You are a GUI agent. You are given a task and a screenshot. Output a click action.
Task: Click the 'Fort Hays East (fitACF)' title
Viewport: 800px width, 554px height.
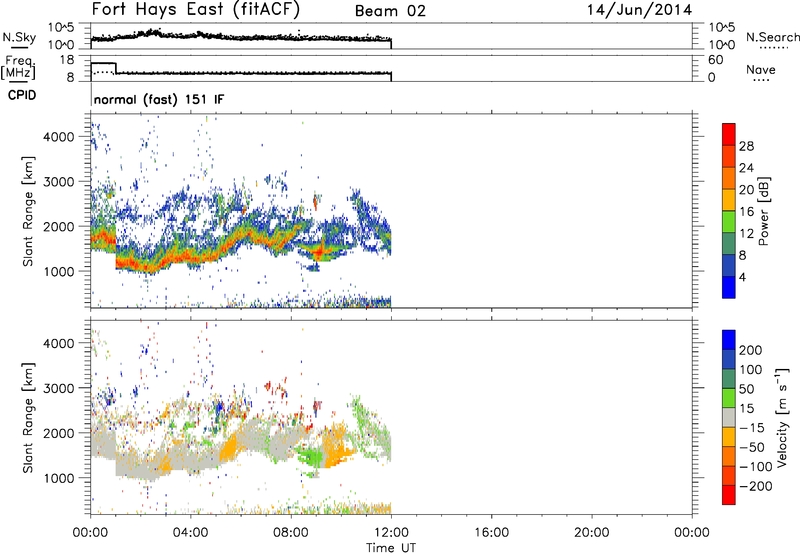pos(195,10)
